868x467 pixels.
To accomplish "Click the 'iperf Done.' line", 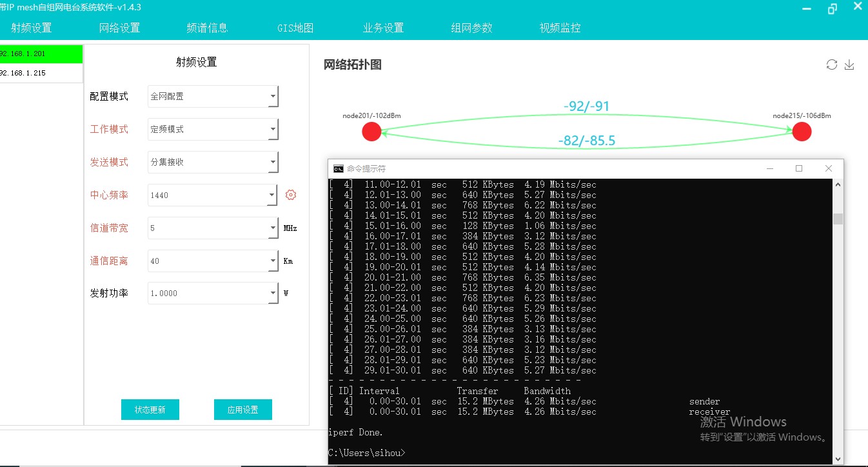I will [355, 432].
